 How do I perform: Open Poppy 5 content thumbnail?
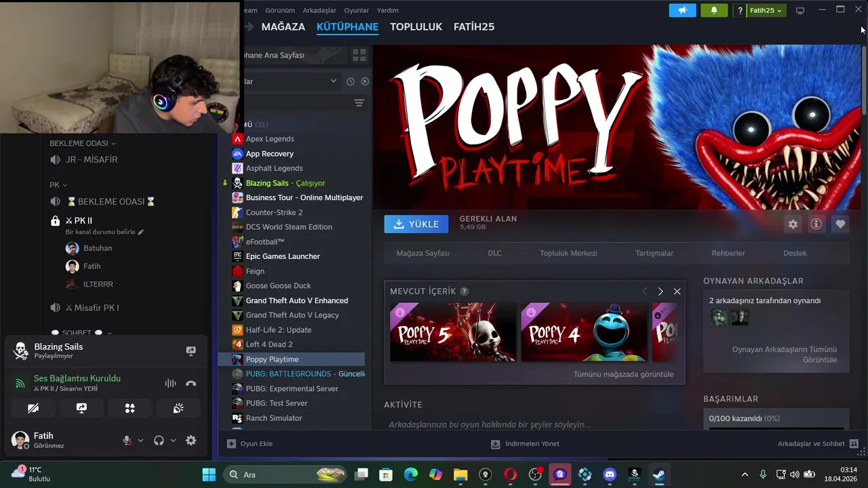coord(453,332)
